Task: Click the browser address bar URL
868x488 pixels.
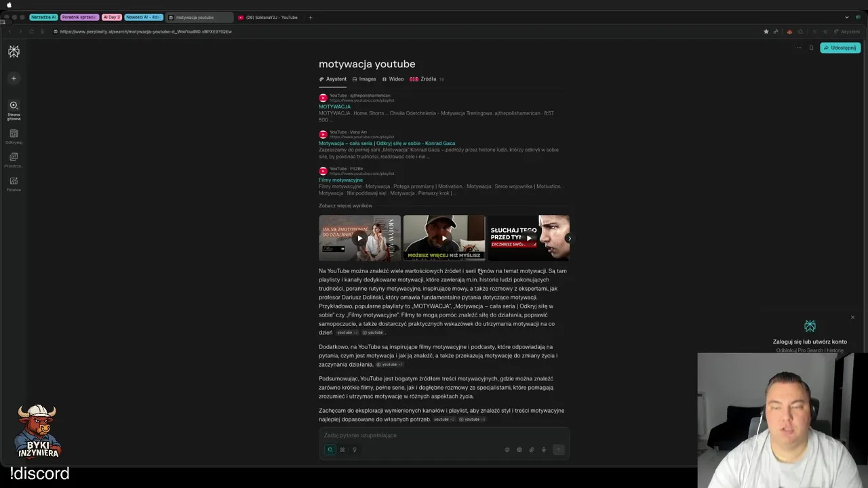Action: click(x=146, y=31)
